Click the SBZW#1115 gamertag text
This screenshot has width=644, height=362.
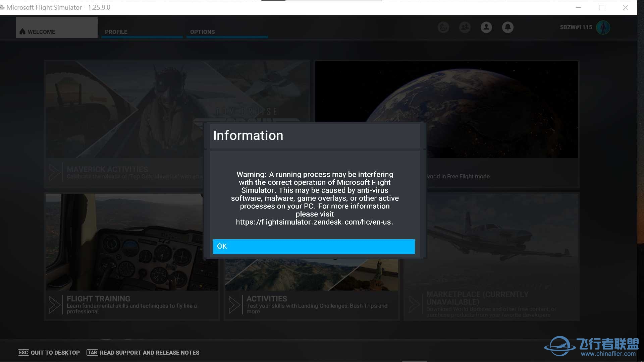click(576, 27)
